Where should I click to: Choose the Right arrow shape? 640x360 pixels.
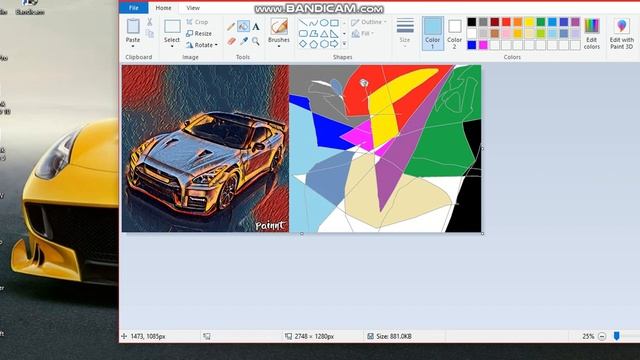click(x=334, y=44)
